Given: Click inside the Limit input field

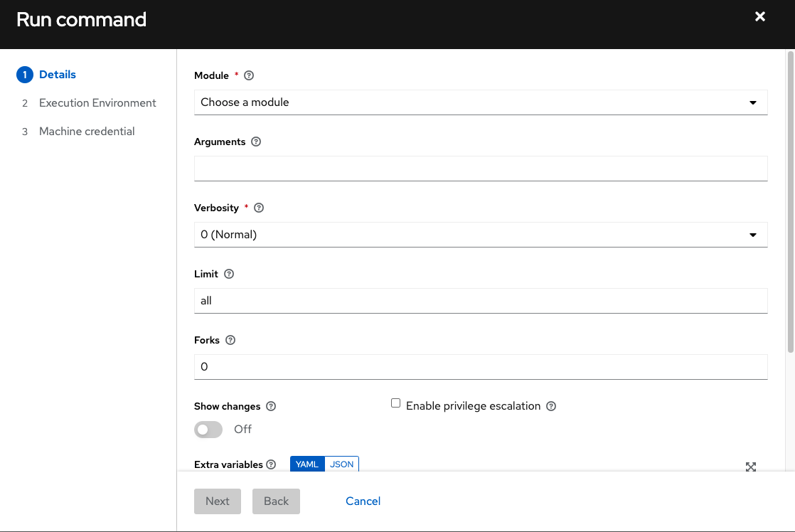Looking at the screenshot, I should point(481,300).
